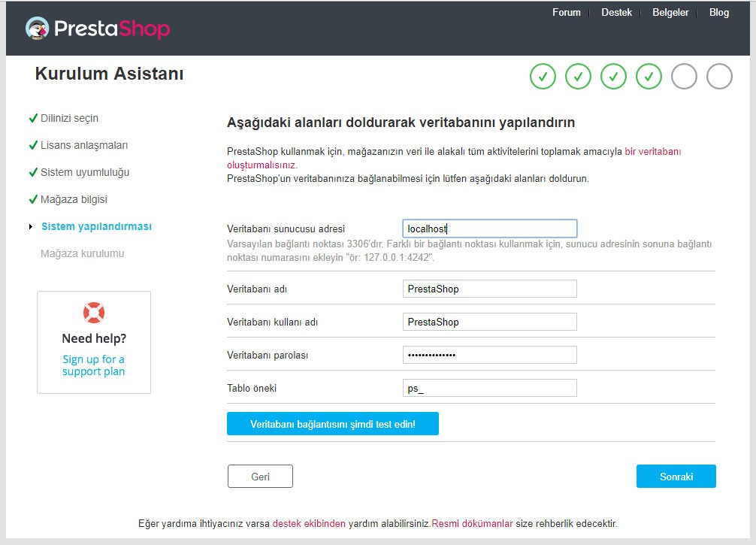The height and width of the screenshot is (545, 756).
Task: Click checkmark beside Lisans anlaşmaları
Action: [33, 145]
